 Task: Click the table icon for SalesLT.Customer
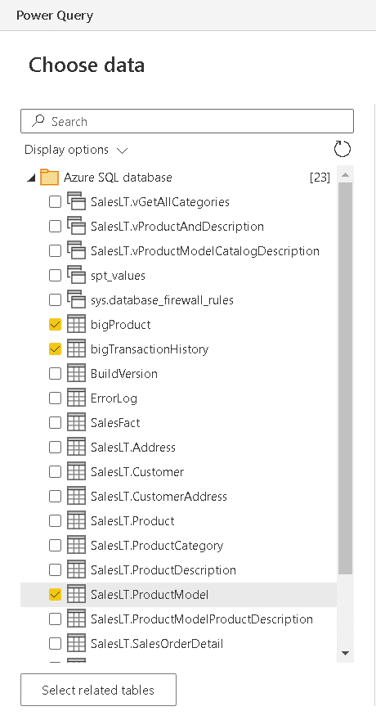tap(76, 472)
